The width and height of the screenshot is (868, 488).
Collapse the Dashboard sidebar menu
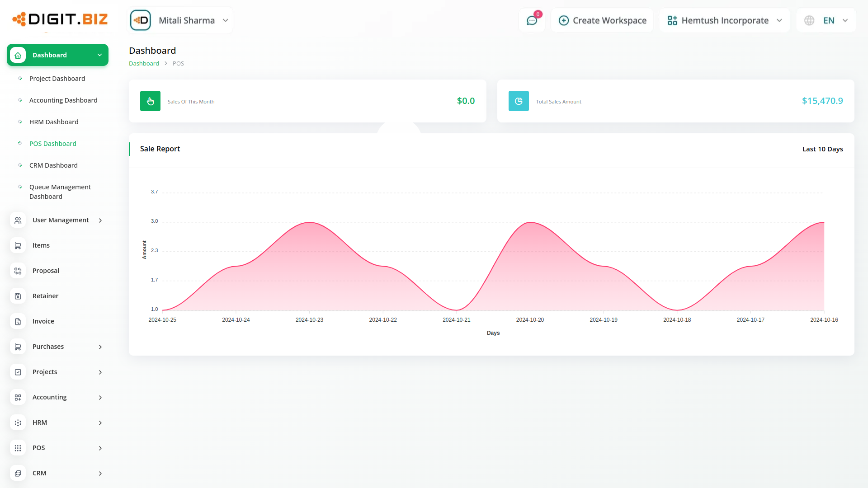coord(99,55)
